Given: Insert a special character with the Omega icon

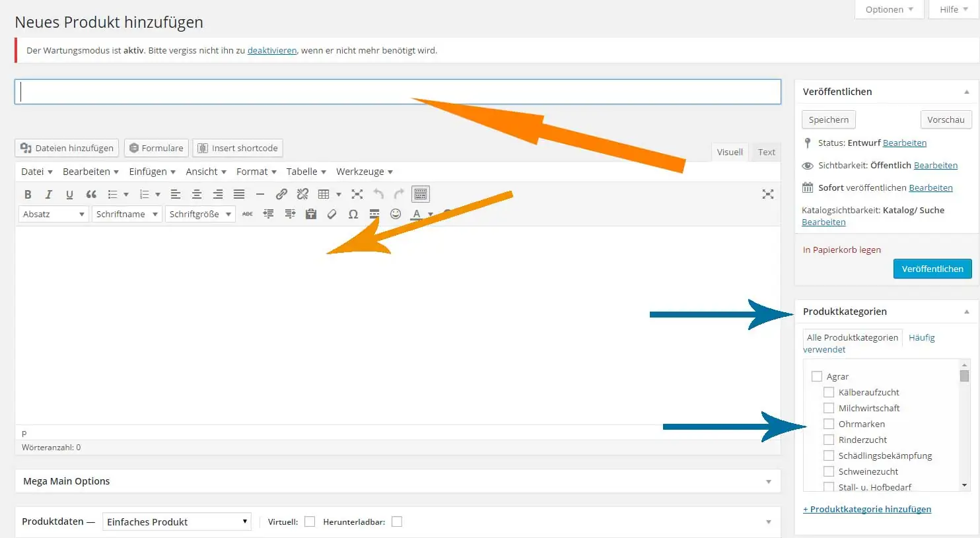Looking at the screenshot, I should pyautogui.click(x=353, y=213).
